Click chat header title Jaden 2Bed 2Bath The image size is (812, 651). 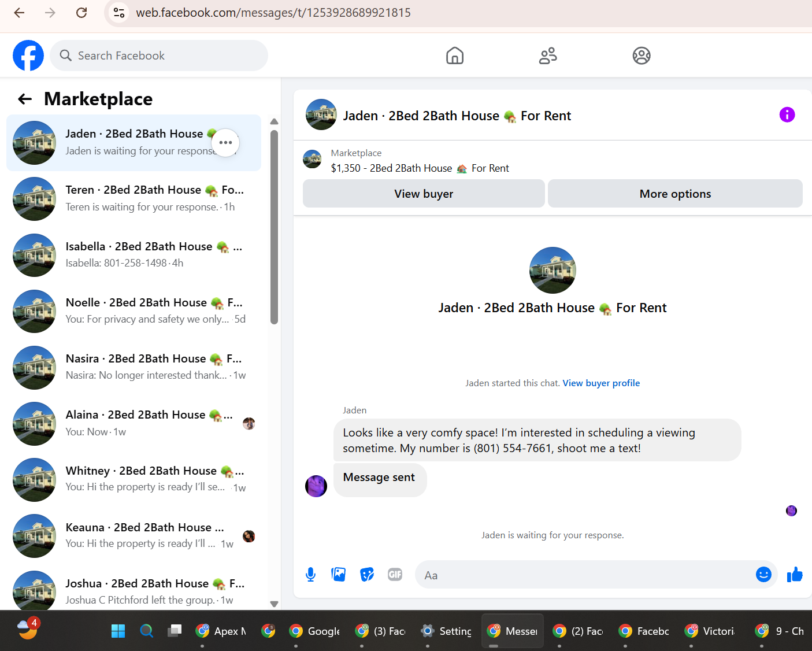pyautogui.click(x=457, y=116)
